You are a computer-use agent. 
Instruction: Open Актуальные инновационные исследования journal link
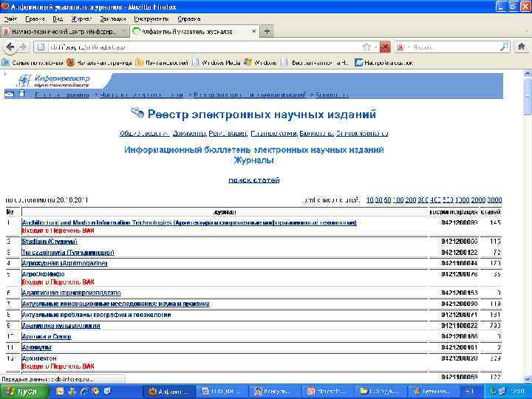click(115, 304)
